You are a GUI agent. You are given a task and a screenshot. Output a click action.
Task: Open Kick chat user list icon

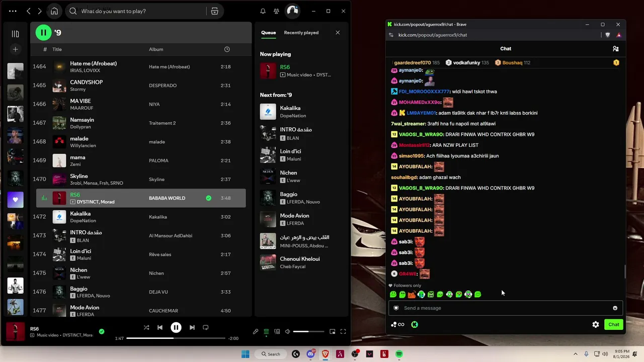tap(615, 49)
